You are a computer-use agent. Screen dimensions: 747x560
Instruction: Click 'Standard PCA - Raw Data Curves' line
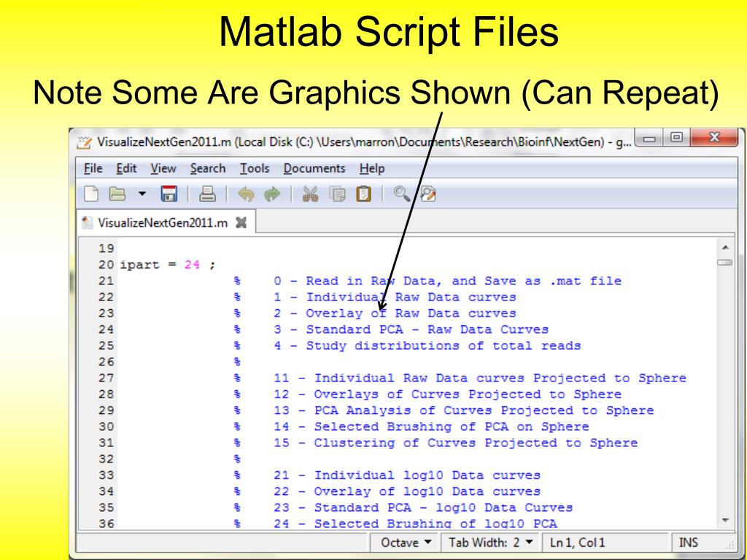pyautogui.click(x=411, y=330)
